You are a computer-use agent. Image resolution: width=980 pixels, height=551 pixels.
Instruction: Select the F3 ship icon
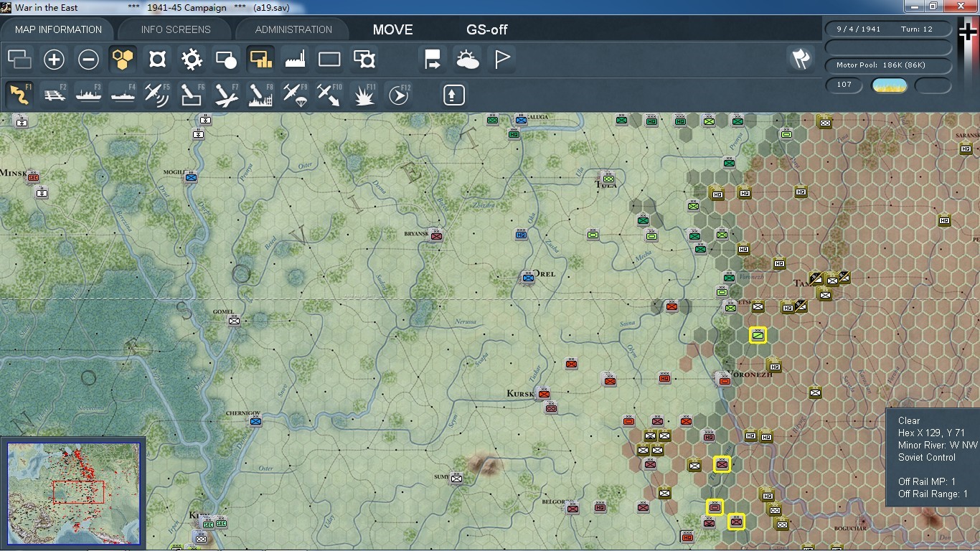[x=88, y=95]
